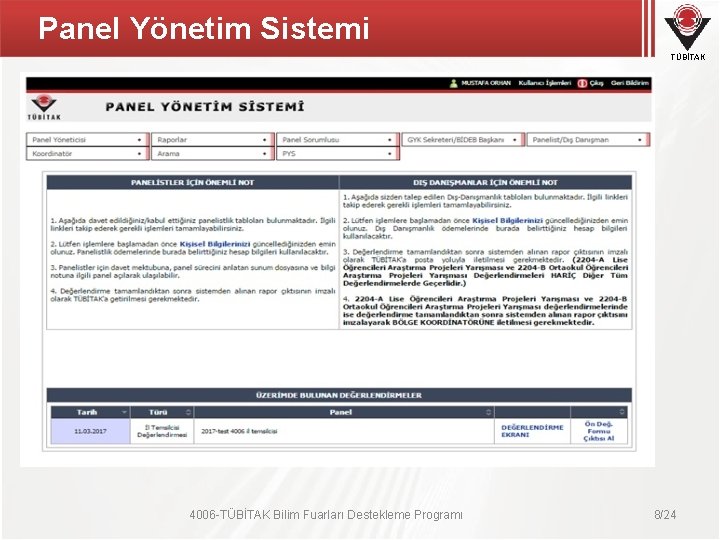The image size is (720, 540).
Task: Click sort arrows on the last table column
Action: point(622,411)
